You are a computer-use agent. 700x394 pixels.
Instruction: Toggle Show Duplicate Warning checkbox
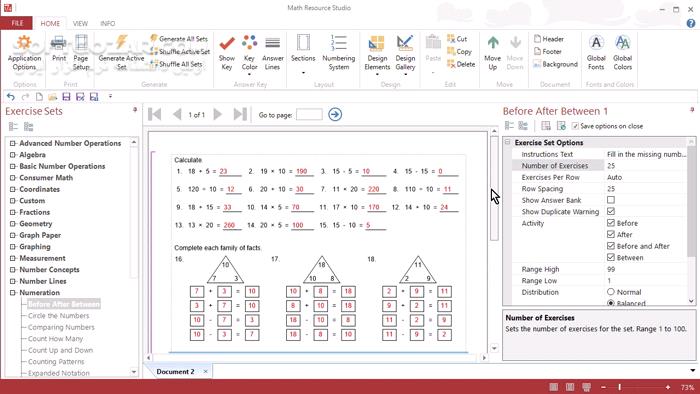click(x=611, y=212)
